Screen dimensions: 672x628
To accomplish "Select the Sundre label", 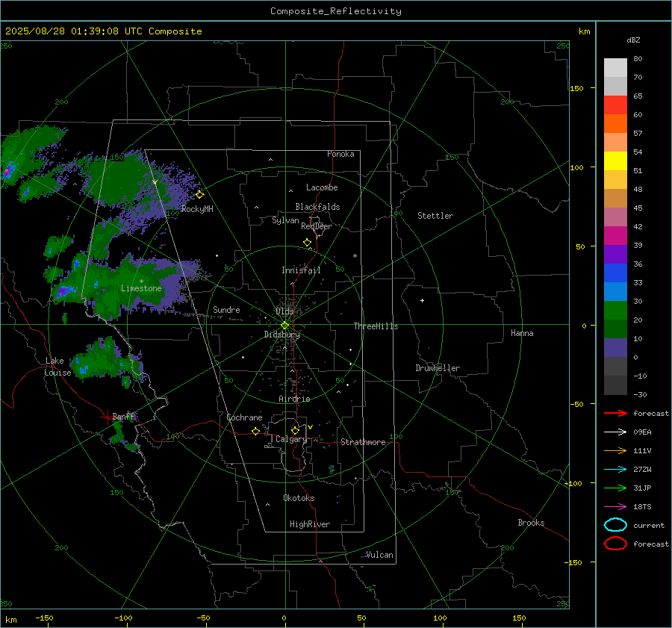I will pyautogui.click(x=226, y=309).
